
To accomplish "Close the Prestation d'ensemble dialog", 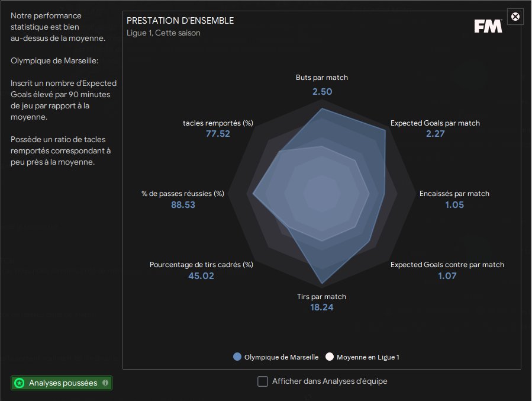I will [515, 17].
